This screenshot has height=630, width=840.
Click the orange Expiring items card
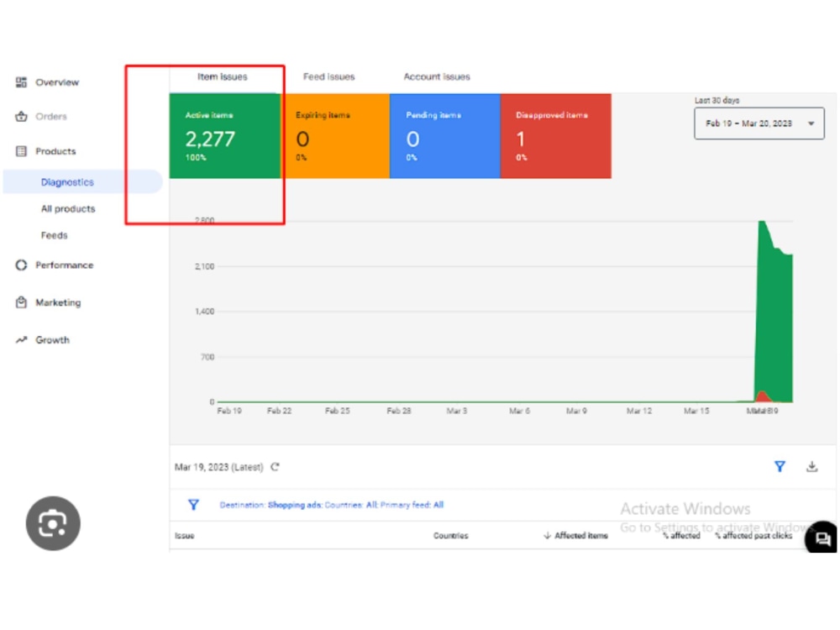pos(335,136)
